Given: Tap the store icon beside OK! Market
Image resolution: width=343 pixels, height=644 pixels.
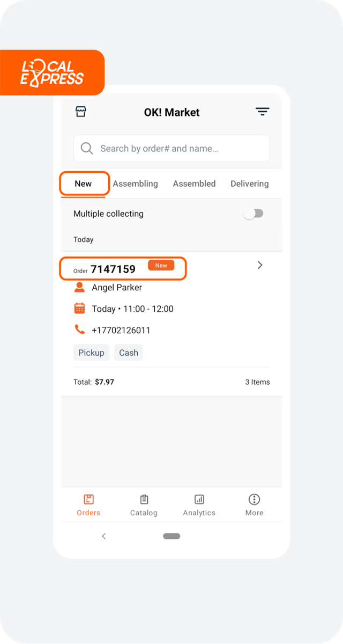Looking at the screenshot, I should [81, 112].
